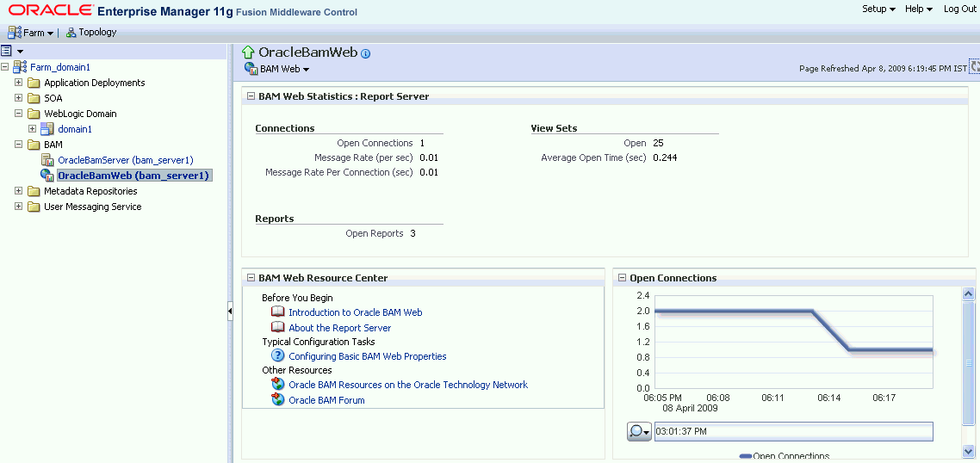Expand the Metadata Repositories folder

point(19,190)
